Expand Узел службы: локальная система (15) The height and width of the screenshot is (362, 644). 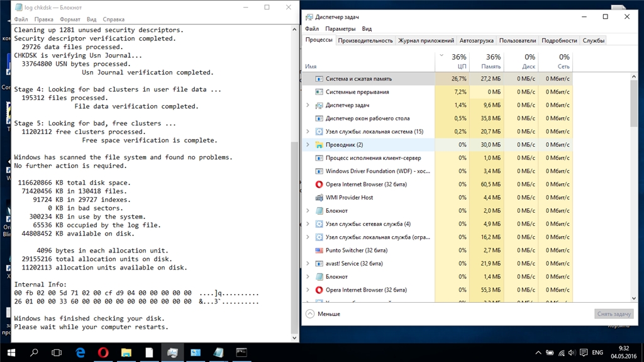[308, 132]
